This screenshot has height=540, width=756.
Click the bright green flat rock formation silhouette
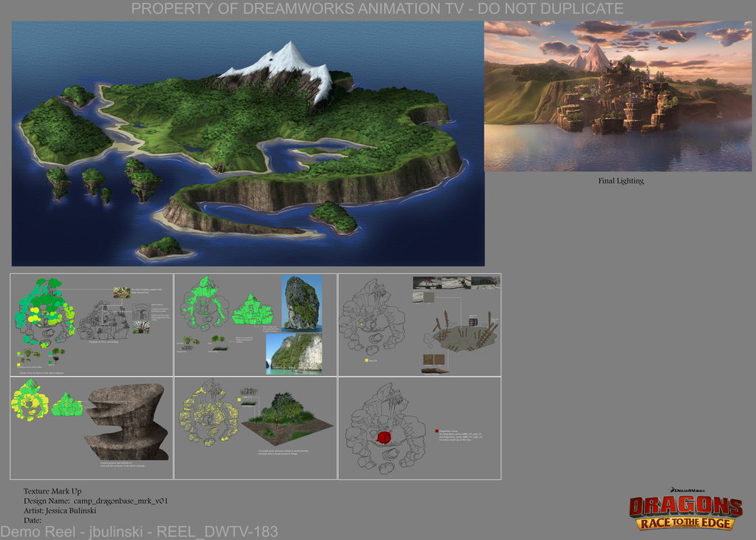[x=252, y=310]
